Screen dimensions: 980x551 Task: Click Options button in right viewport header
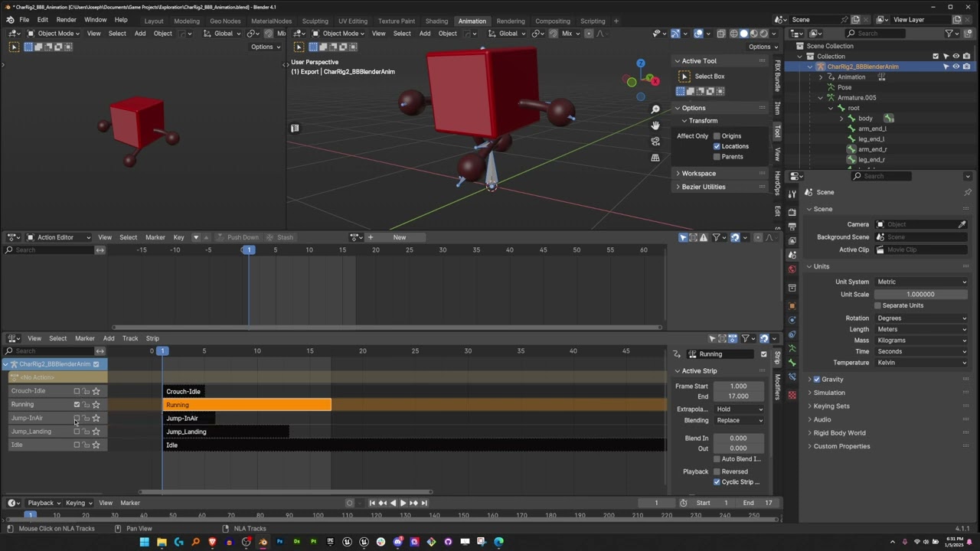[763, 47]
